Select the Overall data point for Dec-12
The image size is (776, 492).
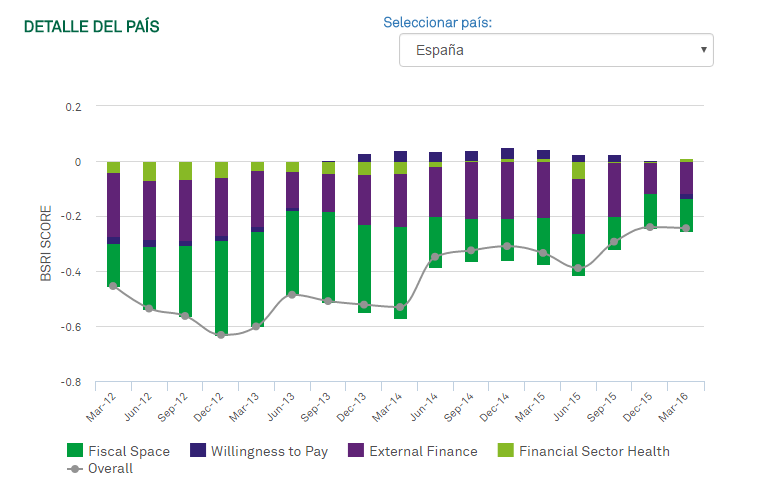[x=221, y=335]
